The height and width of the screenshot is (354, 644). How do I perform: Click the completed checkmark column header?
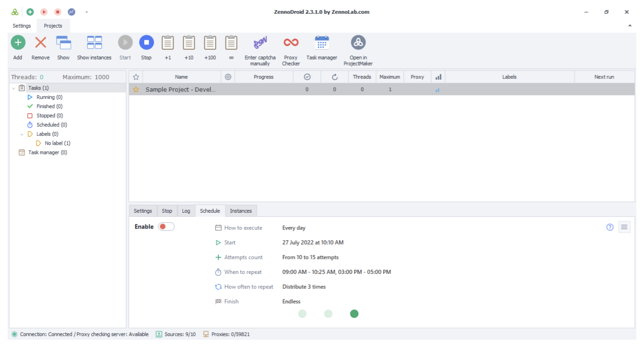pyautogui.click(x=307, y=77)
